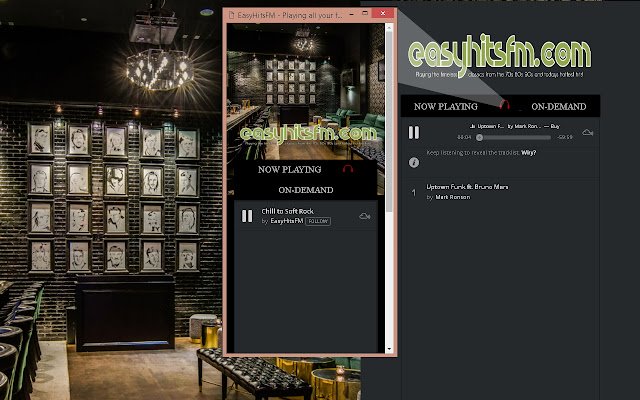Click the popup window scrollbar thumb

(x=389, y=122)
